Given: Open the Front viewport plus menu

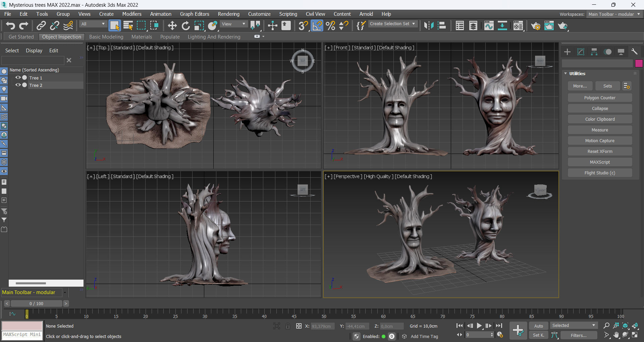Looking at the screenshot, I should (x=328, y=48).
